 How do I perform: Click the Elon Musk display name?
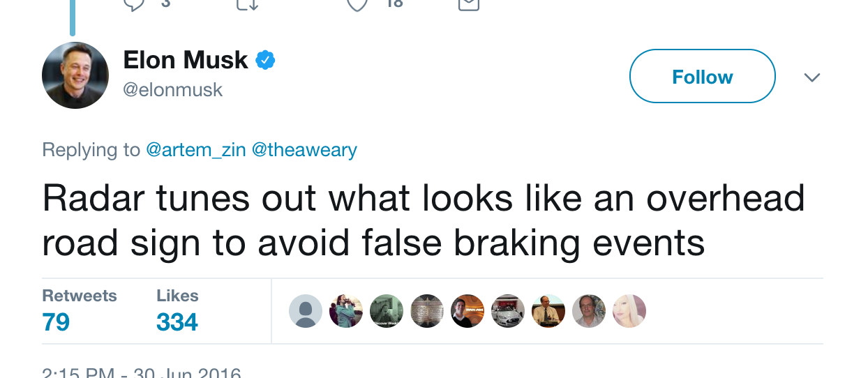pos(185,61)
